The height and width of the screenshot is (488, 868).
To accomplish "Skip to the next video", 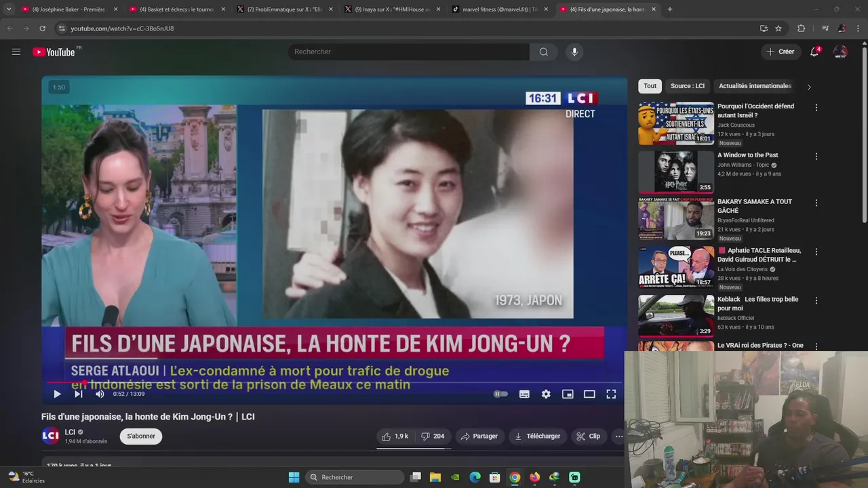I will click(x=79, y=394).
